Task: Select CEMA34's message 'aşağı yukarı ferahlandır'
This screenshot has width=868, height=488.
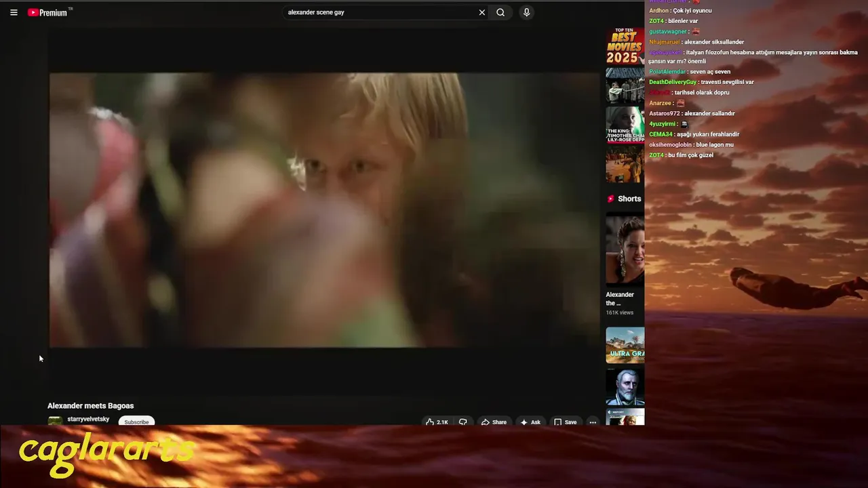Action: 708,134
